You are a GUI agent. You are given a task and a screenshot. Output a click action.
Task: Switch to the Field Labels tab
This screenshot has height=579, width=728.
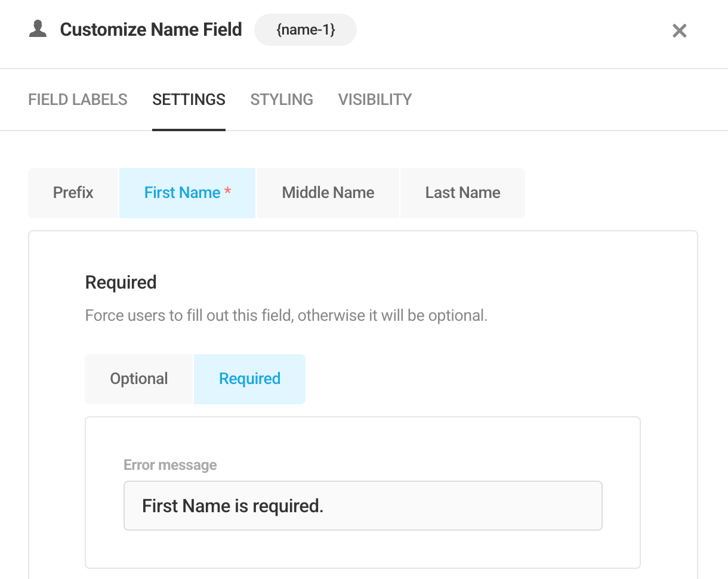pos(78,100)
